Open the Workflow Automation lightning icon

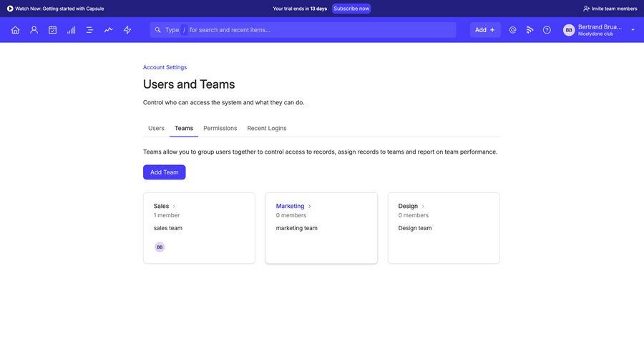(x=127, y=30)
